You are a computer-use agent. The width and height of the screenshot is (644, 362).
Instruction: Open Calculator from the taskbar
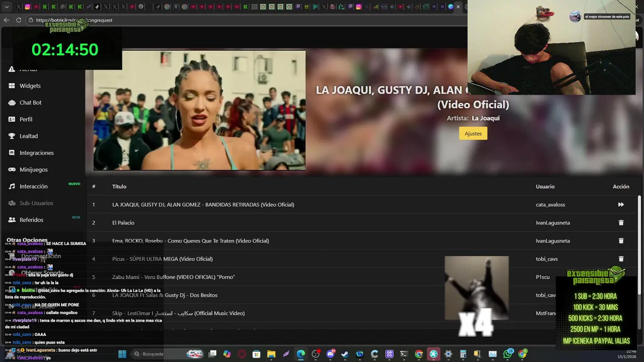point(462,354)
